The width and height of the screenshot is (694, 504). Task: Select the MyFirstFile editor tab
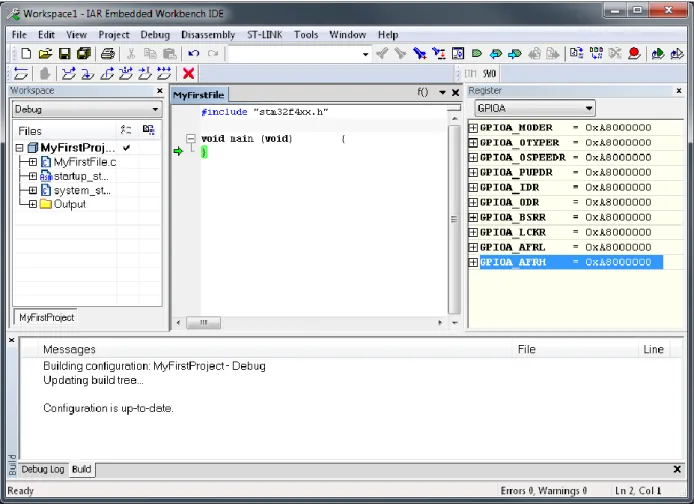tap(199, 95)
